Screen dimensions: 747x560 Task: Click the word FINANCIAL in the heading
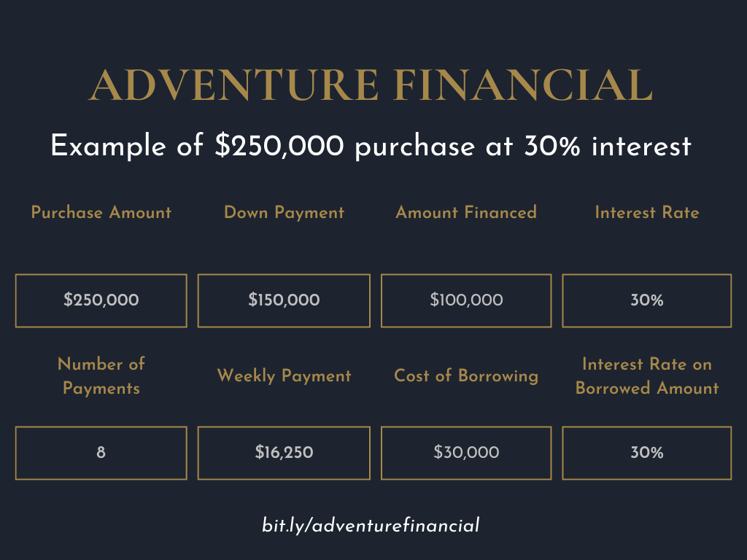(523, 85)
